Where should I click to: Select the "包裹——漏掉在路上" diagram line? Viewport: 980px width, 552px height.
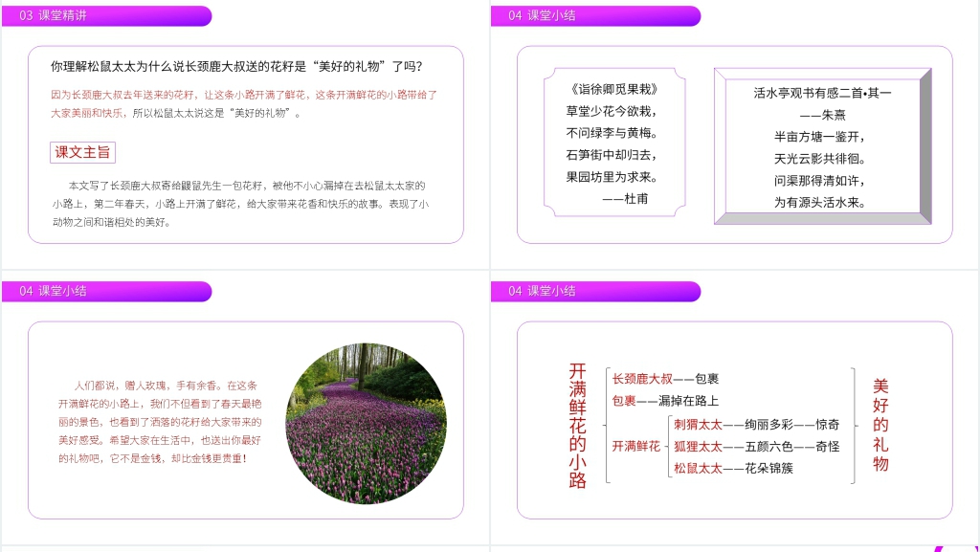(x=665, y=401)
